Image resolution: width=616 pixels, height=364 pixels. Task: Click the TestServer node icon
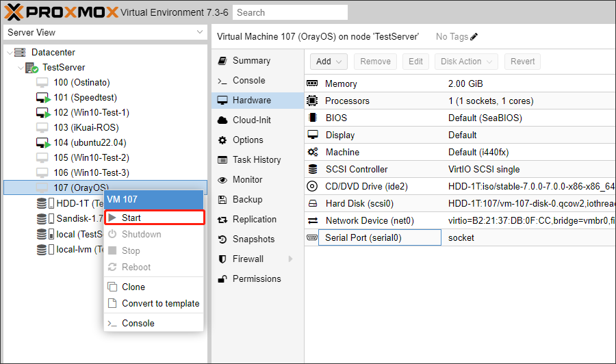31,68
